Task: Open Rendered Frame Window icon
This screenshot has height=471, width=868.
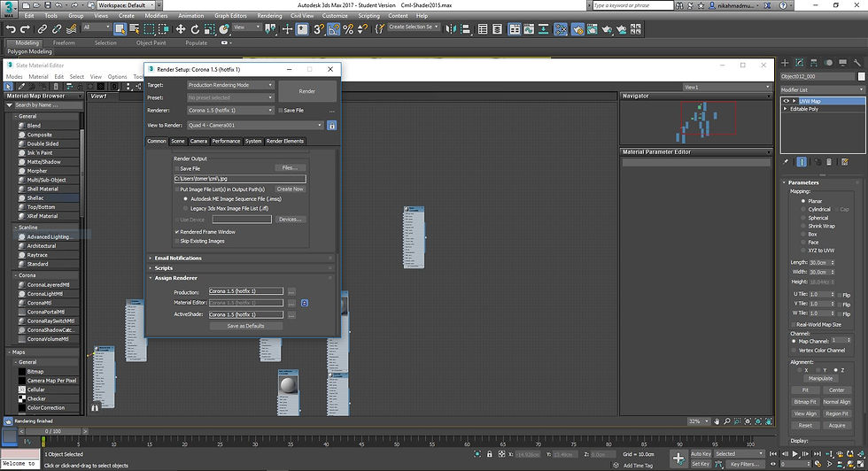Action: [593, 29]
